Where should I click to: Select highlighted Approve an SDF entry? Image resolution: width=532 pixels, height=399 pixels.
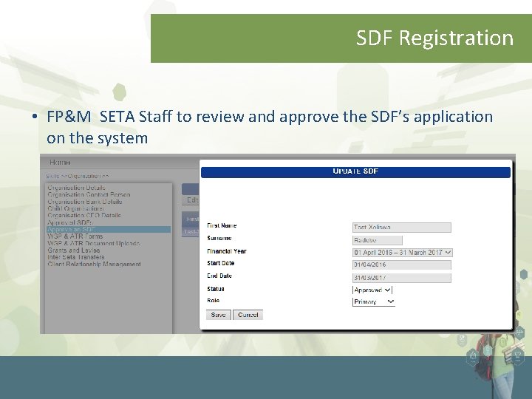tap(109, 230)
